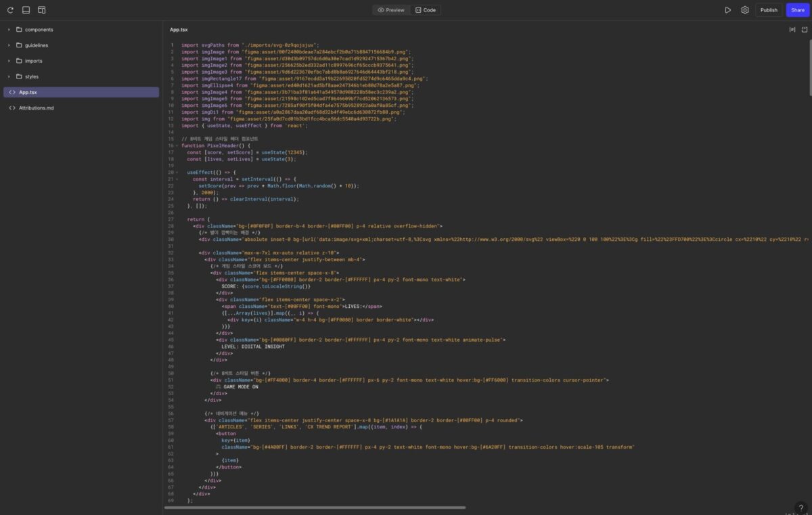Expand the styles folder
Screen dimensions: 812x515
click(x=31, y=76)
